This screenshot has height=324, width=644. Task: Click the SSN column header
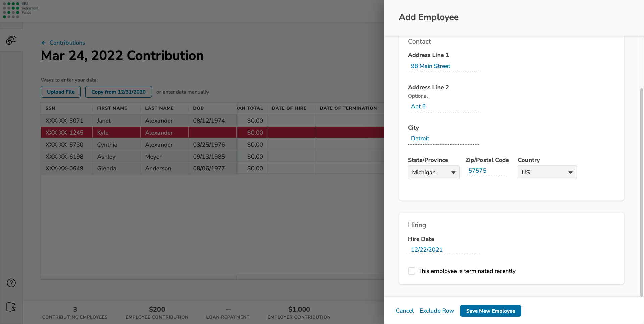point(66,108)
